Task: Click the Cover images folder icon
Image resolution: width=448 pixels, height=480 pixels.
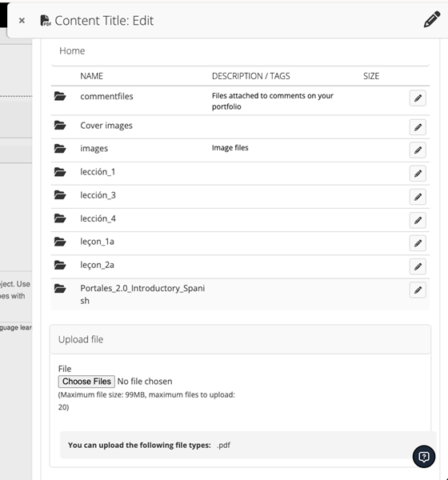Action: click(x=60, y=126)
